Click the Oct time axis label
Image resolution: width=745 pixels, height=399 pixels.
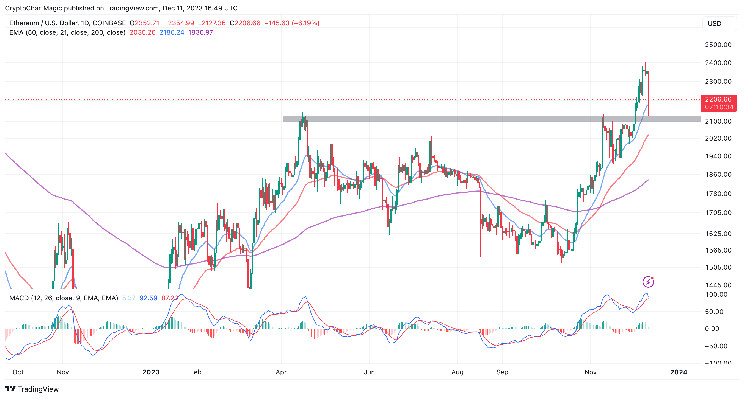click(18, 372)
